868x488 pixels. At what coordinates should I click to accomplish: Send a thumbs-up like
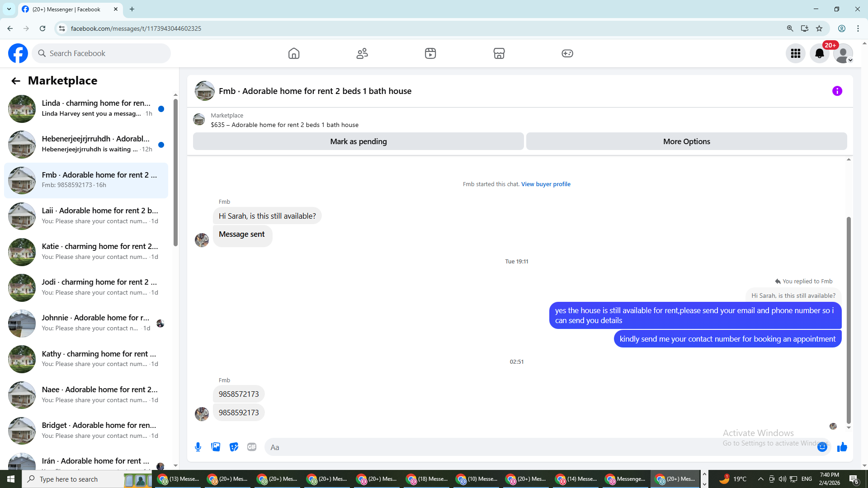click(842, 447)
